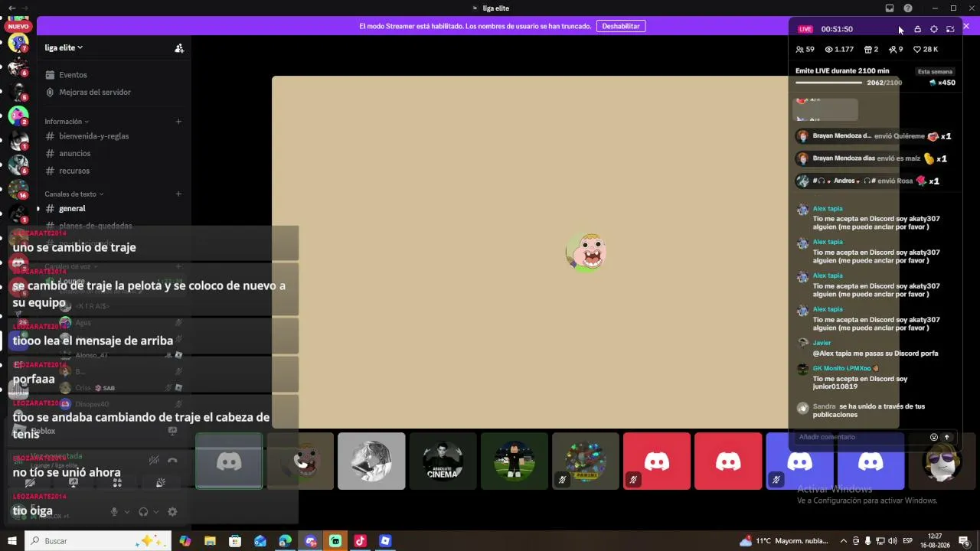Viewport: 980px width, 551px height.
Task: Add a channel to Información category
Action: pyautogui.click(x=178, y=121)
